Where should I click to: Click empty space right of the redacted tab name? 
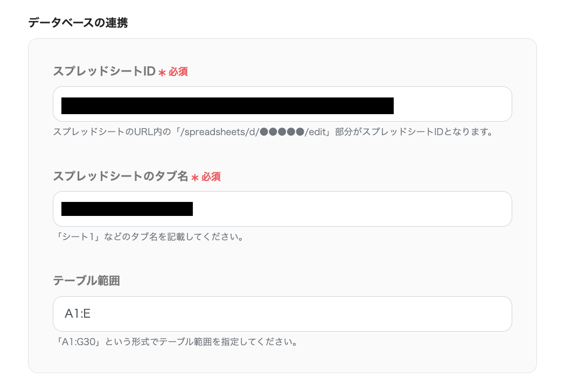[x=350, y=209]
